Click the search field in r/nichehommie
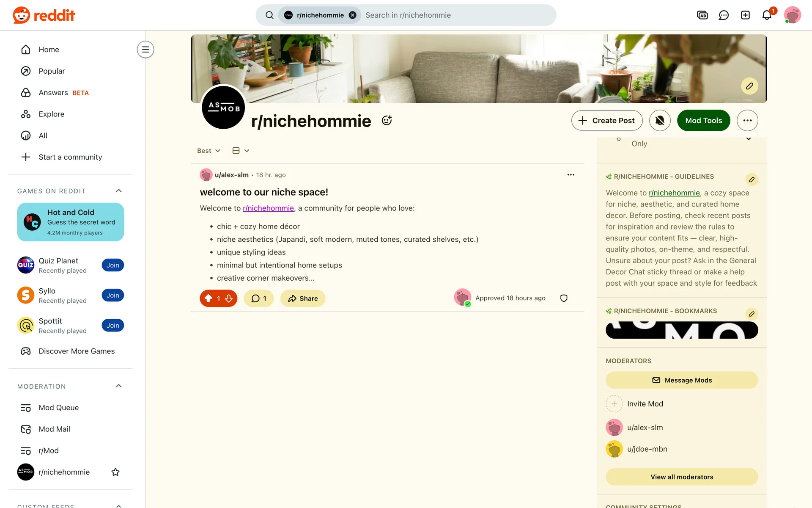 (457, 15)
